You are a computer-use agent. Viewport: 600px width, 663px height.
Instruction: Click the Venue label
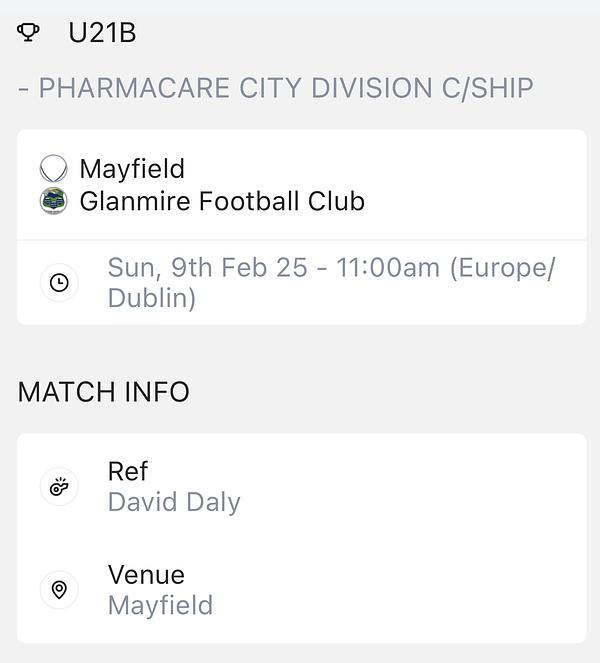(x=146, y=575)
